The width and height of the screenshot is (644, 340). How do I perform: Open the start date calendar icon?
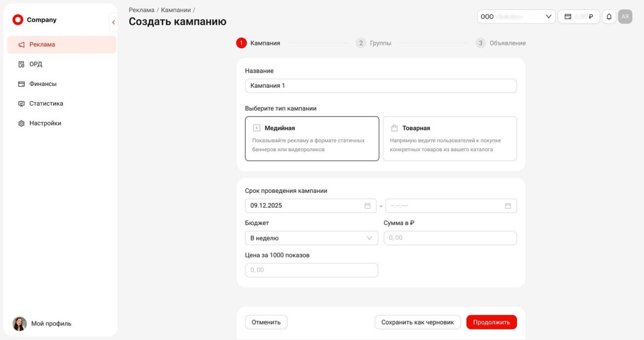(x=367, y=206)
